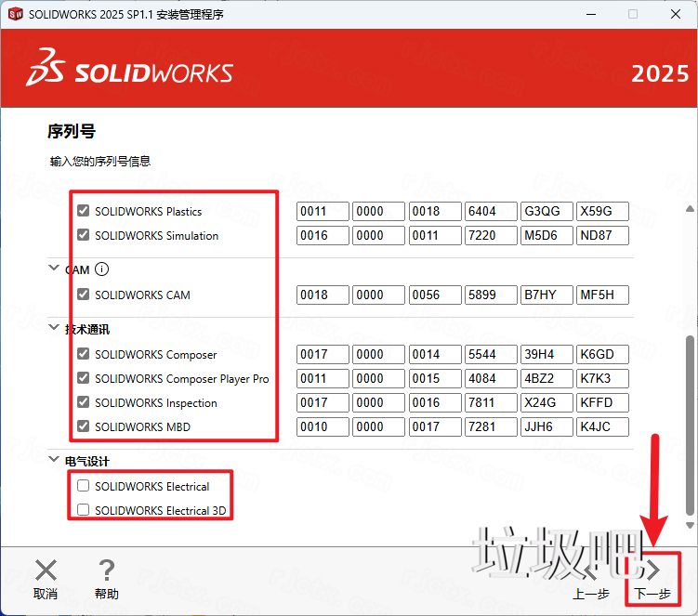Click the 取消 cancel label
Image resolution: width=698 pixels, height=616 pixels.
(46, 594)
